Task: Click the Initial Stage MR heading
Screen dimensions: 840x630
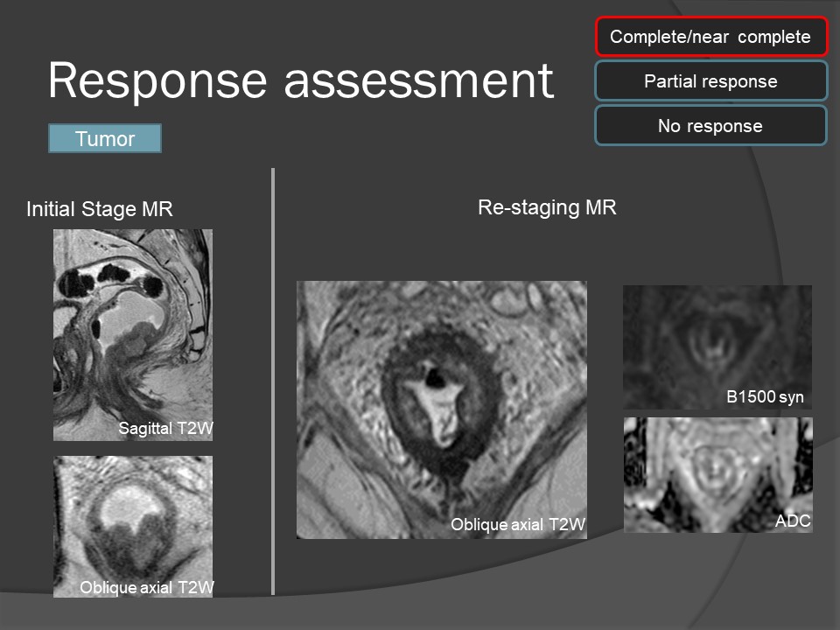Action: [x=100, y=209]
